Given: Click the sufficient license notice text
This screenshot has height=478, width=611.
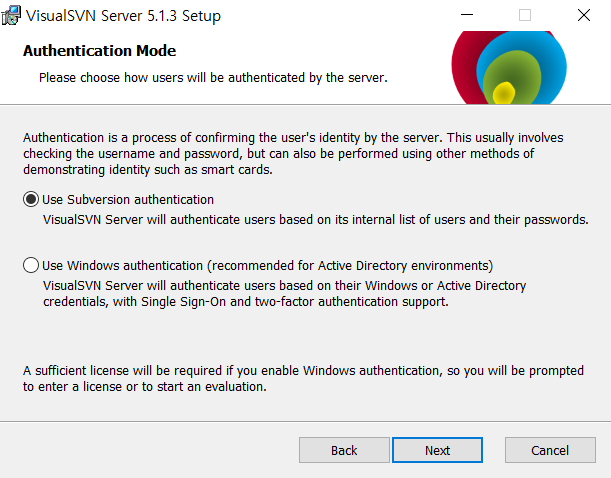Looking at the screenshot, I should (300, 379).
